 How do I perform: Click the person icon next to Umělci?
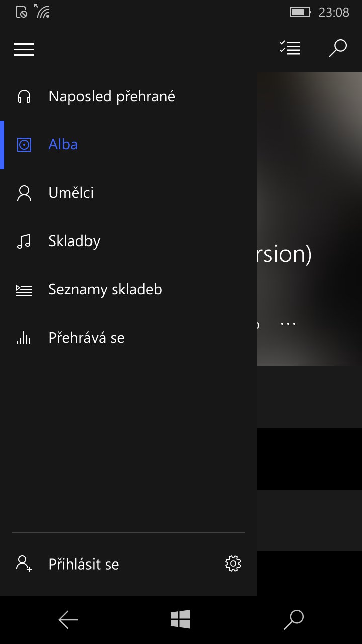[x=24, y=193]
